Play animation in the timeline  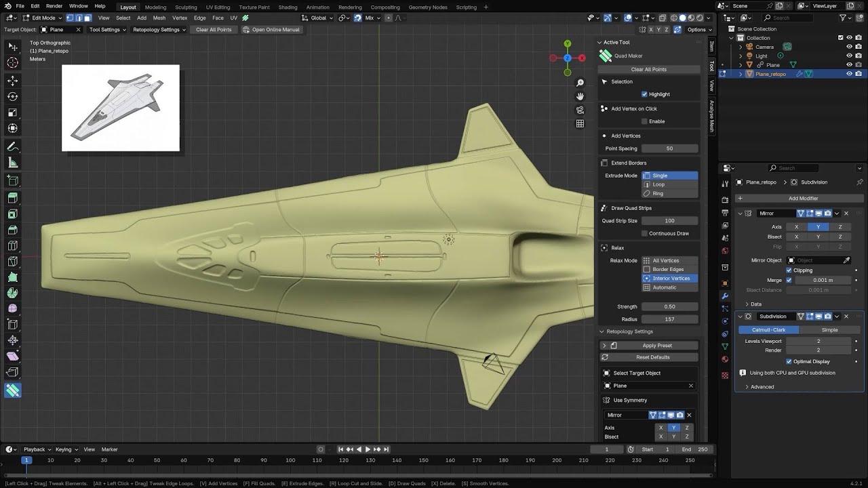coord(368,449)
